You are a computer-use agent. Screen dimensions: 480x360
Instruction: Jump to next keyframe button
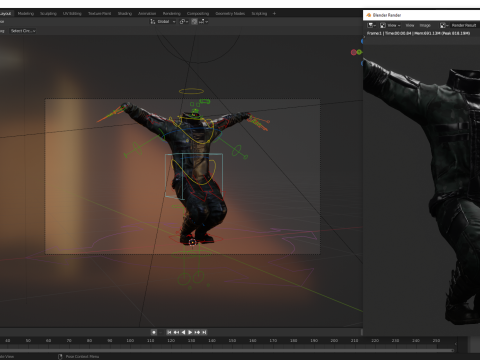(x=197, y=332)
